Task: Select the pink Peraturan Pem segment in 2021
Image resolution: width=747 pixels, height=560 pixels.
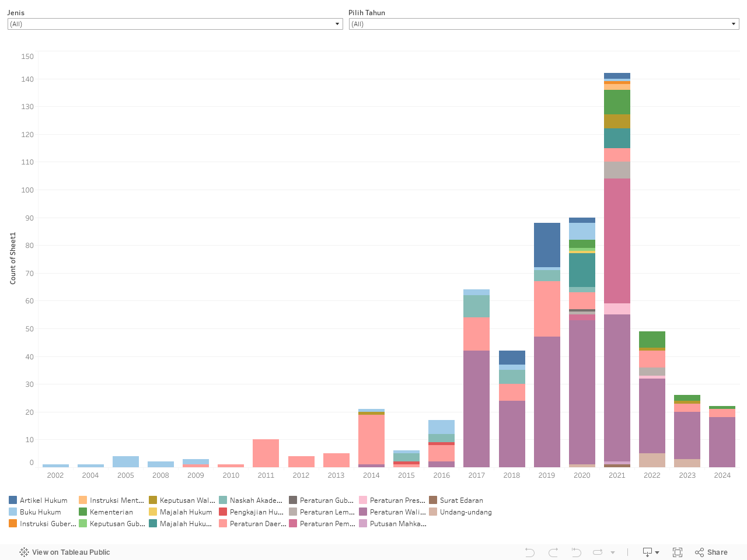Action: (617, 241)
